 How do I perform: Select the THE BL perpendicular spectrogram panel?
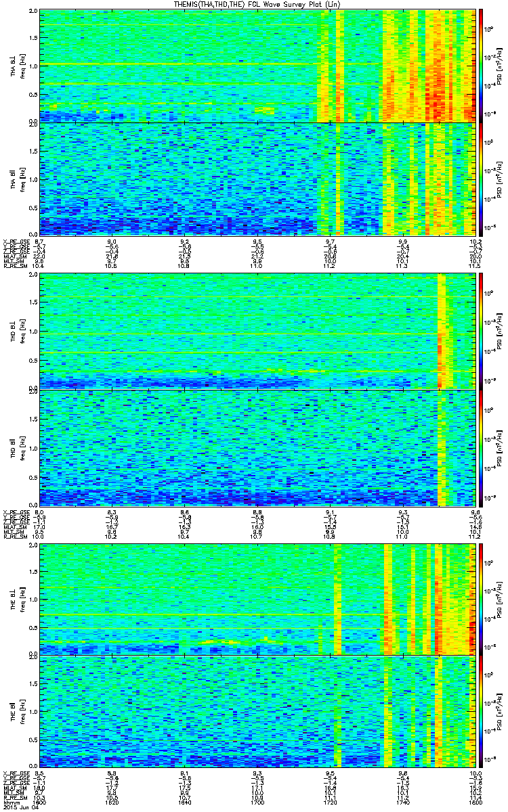[257, 598]
